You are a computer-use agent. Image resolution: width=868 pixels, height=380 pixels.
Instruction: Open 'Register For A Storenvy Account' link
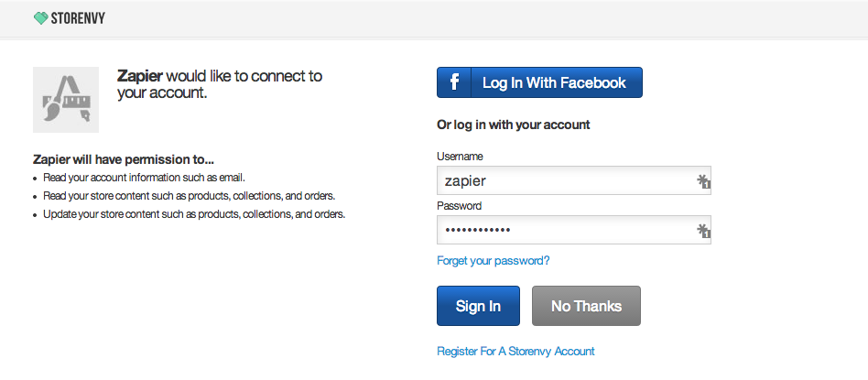515,352
